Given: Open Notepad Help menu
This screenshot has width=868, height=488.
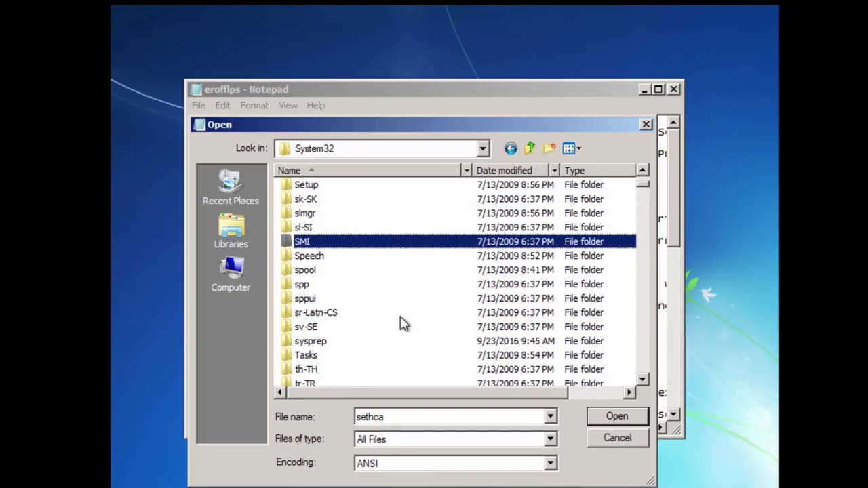Looking at the screenshot, I should click(x=315, y=105).
